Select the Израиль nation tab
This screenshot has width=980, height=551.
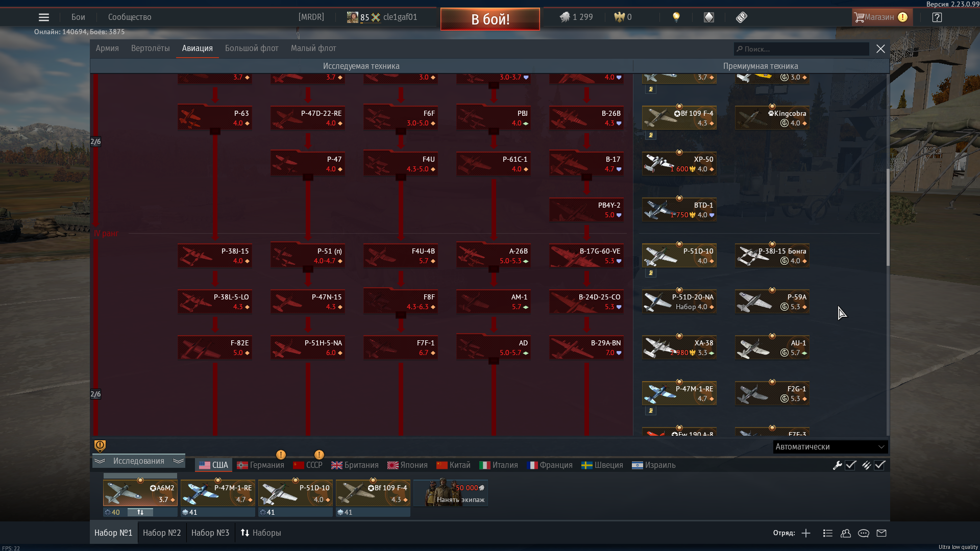pos(654,465)
